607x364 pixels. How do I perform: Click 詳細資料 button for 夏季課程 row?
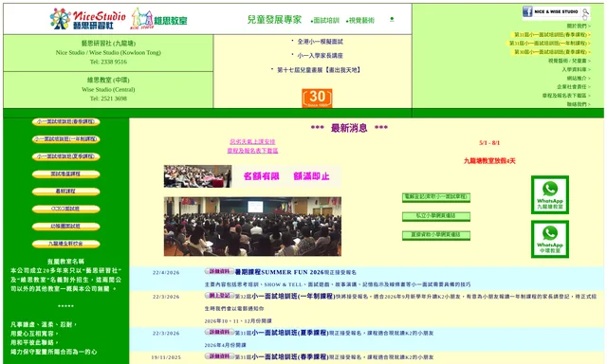pos(219,332)
